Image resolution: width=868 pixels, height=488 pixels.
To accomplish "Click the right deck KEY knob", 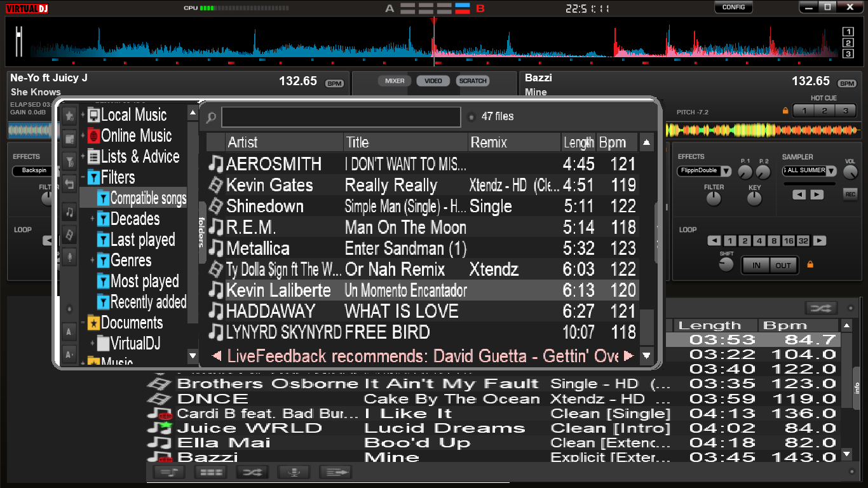I will tap(754, 199).
